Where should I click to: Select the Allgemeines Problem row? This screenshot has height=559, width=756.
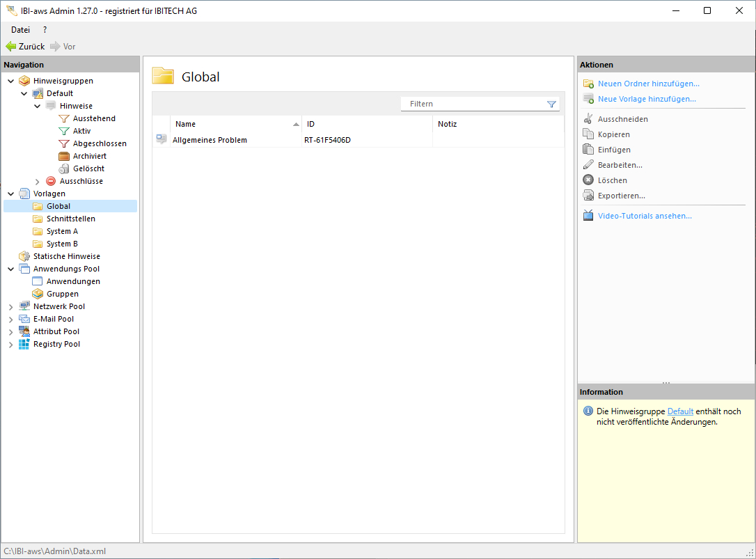[x=210, y=140]
